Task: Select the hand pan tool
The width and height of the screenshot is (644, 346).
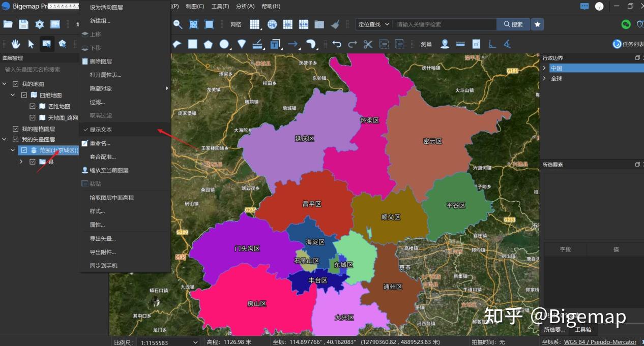Action: 16,44
